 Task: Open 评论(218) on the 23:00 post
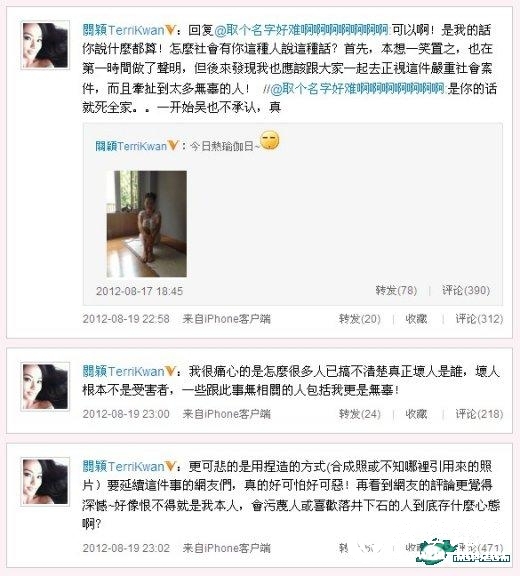479,414
